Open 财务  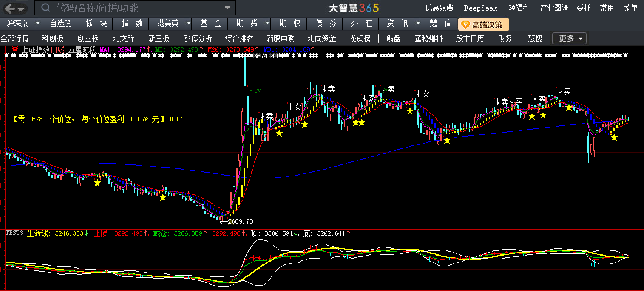click(504, 39)
